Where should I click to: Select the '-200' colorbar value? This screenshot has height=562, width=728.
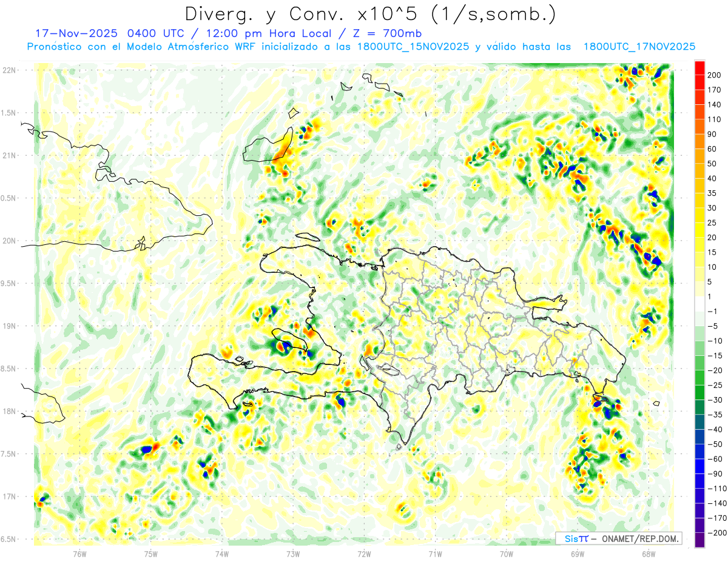716,533
